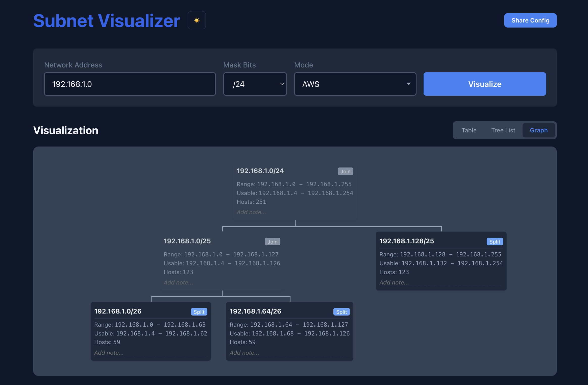The height and width of the screenshot is (385, 588).
Task: Split the 192.168.1.128/25 subnet
Action: coord(495,242)
